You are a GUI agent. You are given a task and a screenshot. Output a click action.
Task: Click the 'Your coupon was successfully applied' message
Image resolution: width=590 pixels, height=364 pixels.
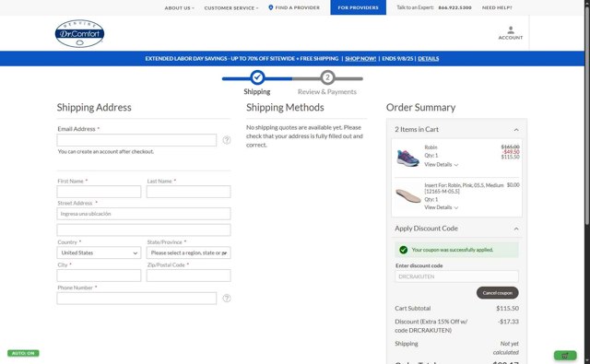453,250
